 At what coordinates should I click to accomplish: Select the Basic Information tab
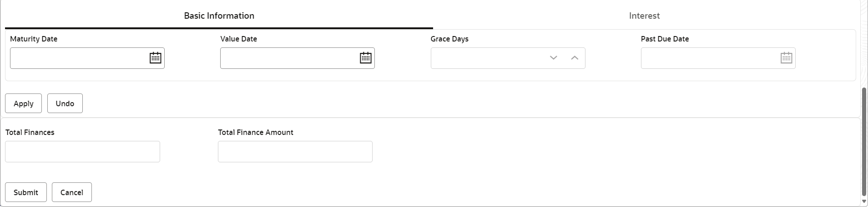coord(219,16)
